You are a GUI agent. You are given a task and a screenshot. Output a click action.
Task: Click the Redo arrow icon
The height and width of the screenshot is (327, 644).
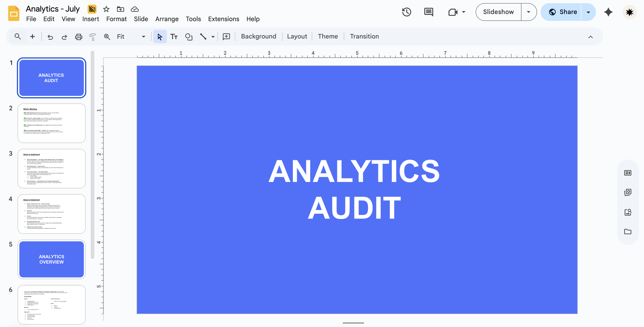tap(64, 37)
